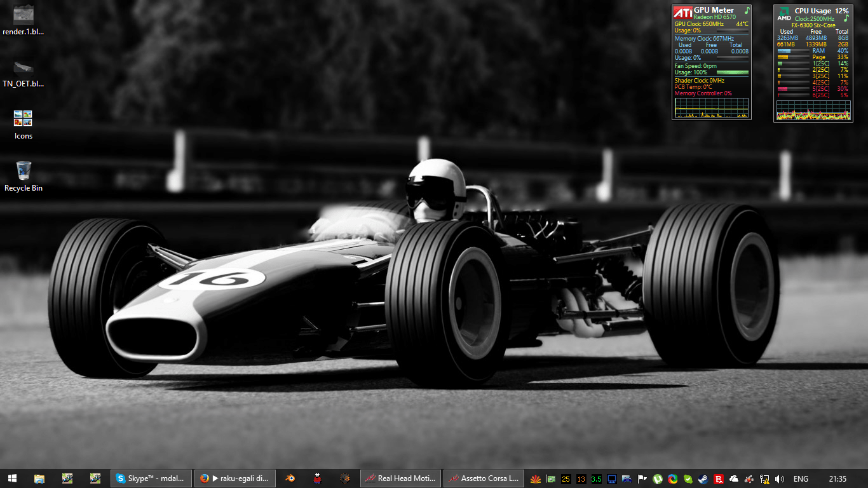
Task: Change input language via ENG indicator
Action: coord(801,479)
